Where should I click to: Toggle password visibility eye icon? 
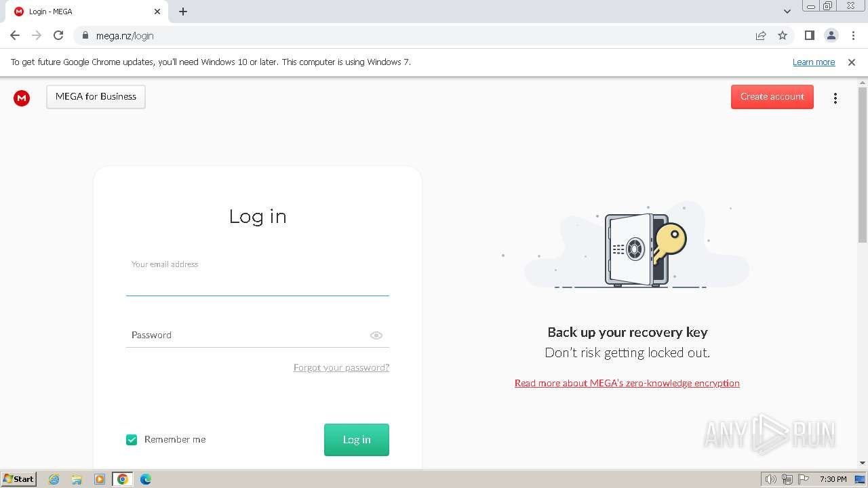point(376,335)
